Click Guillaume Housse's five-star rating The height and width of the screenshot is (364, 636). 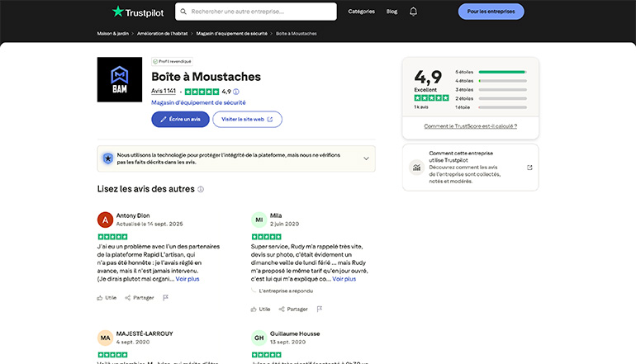click(x=267, y=355)
